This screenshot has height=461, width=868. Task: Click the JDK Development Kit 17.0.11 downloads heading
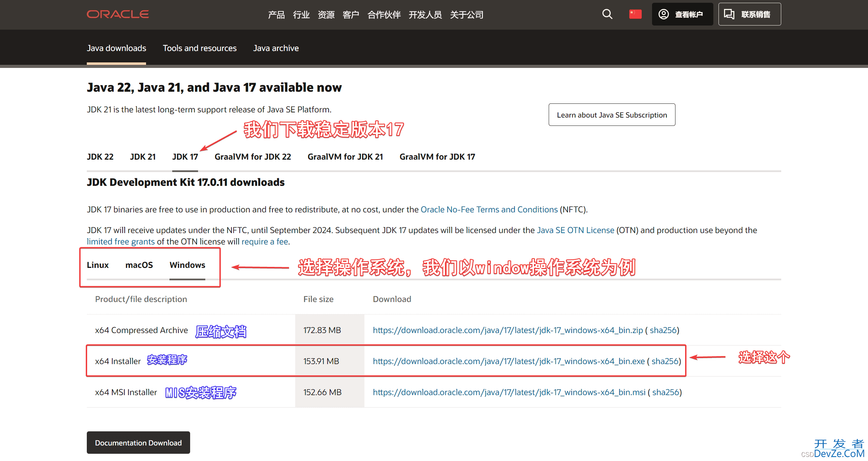186,182
